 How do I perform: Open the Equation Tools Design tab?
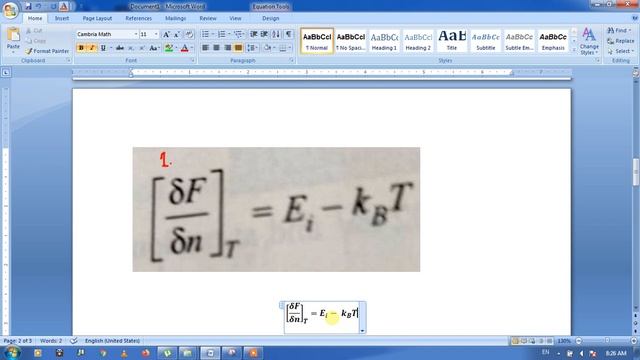click(x=271, y=18)
